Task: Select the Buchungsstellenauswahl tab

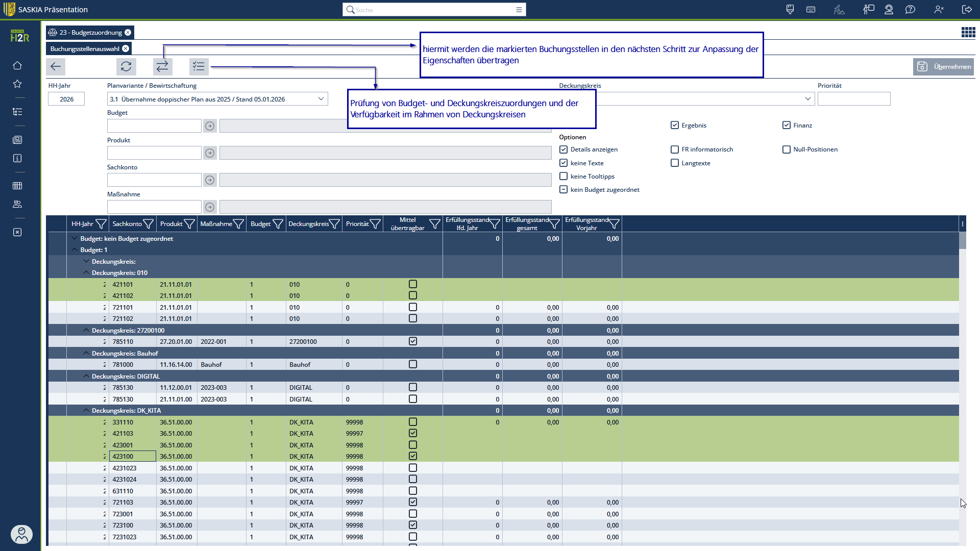Action: [85, 49]
